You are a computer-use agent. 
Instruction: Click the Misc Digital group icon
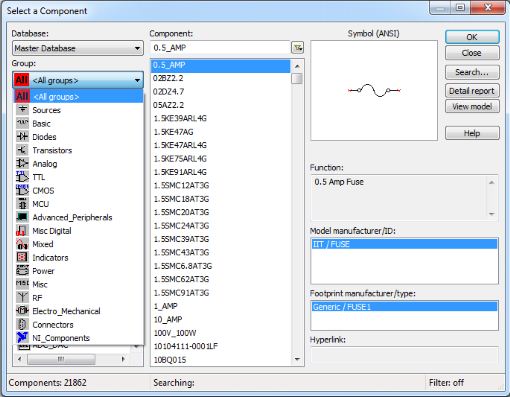click(x=22, y=230)
